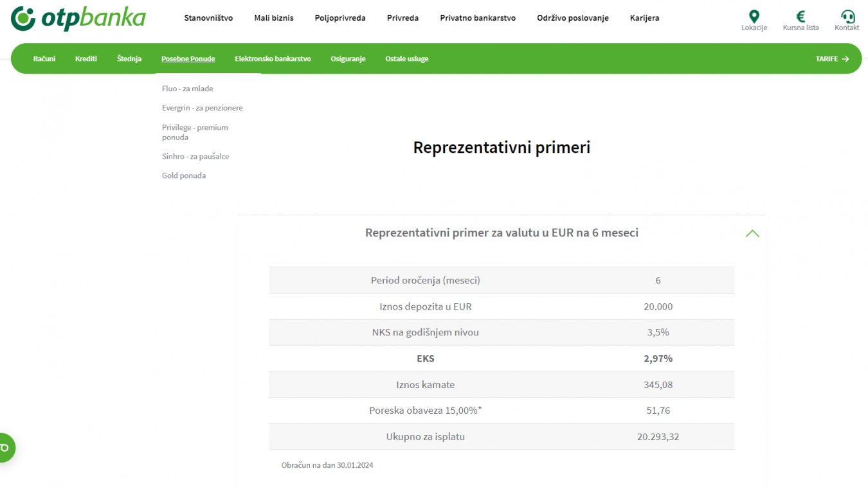
Task: Select the Karijera menu item
Action: [644, 18]
